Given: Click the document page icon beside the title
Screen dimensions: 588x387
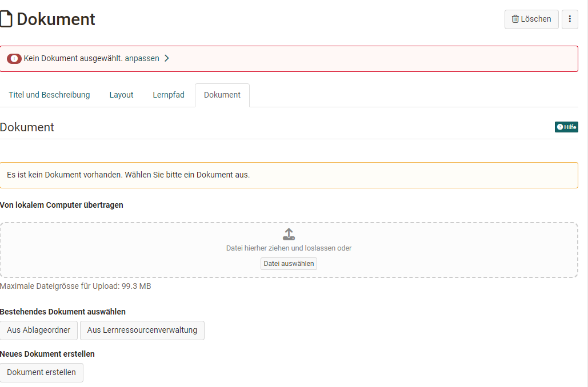Looking at the screenshot, I should (x=6, y=19).
